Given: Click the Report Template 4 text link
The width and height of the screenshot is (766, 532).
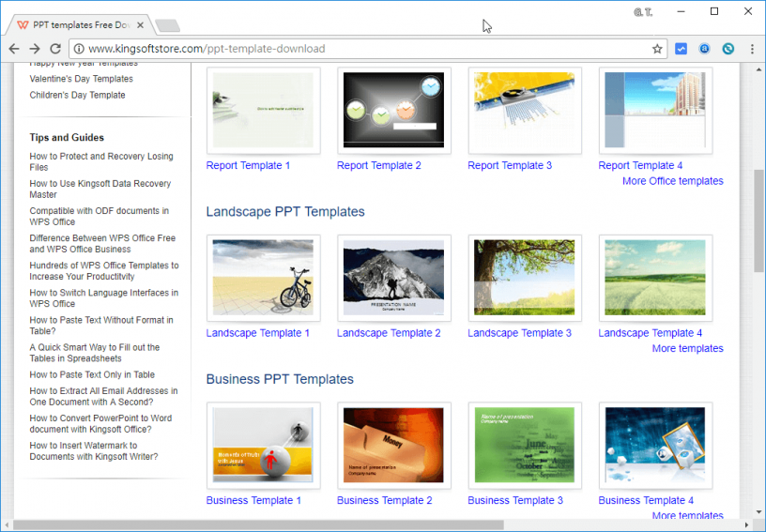Looking at the screenshot, I should pyautogui.click(x=640, y=165).
